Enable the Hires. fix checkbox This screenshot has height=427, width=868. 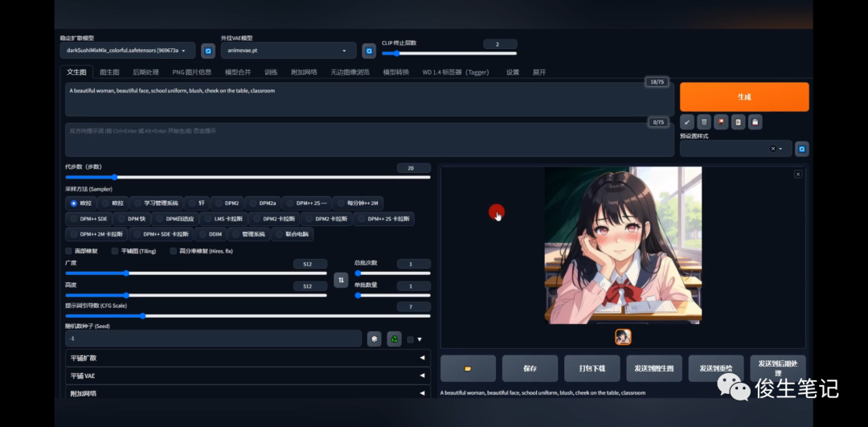coord(173,251)
